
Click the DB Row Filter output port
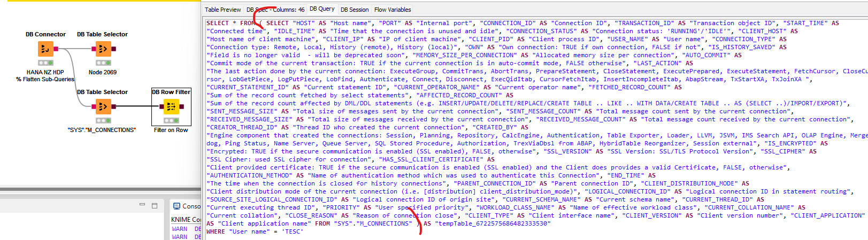click(181, 107)
